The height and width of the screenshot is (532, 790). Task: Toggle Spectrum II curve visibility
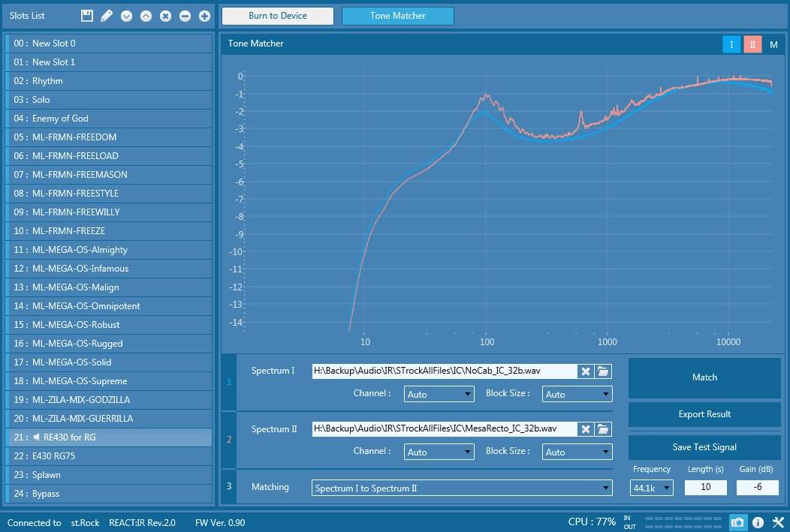coord(752,44)
